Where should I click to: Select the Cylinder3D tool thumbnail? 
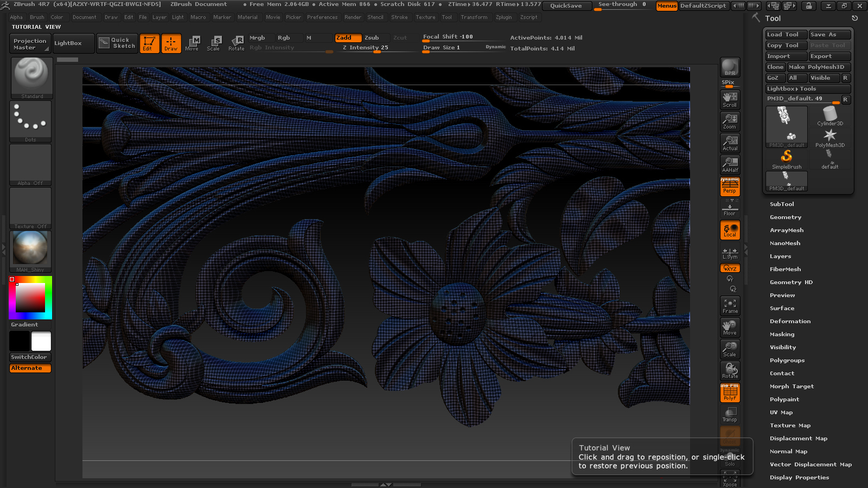[x=829, y=116]
